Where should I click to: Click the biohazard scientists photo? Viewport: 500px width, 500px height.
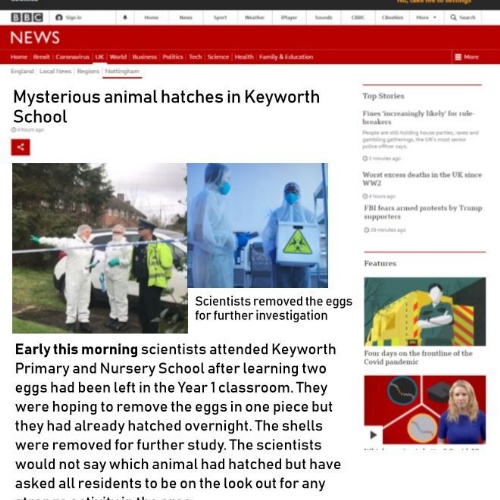tap(257, 225)
